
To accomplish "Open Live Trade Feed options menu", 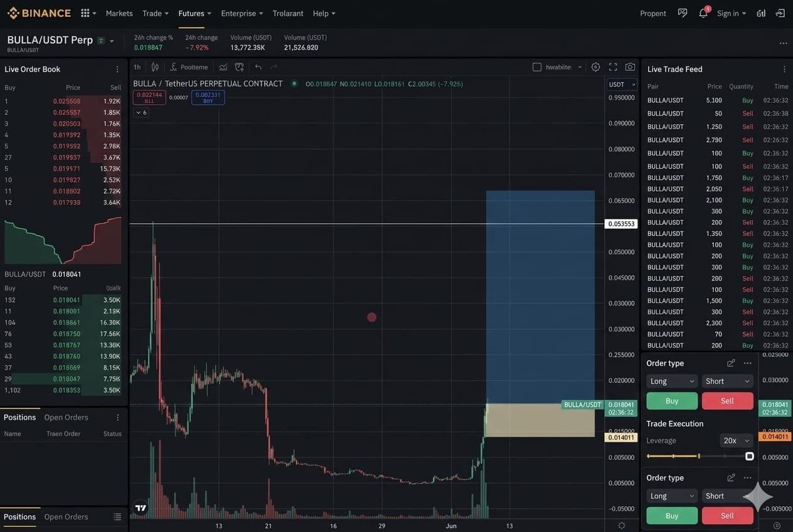I will [784, 69].
